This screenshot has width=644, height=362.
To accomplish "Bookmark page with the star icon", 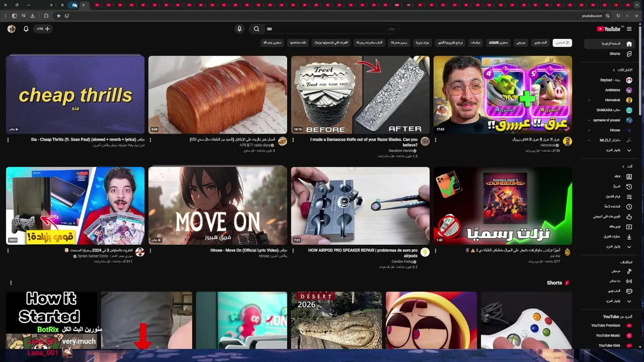I will [x=58, y=16].
